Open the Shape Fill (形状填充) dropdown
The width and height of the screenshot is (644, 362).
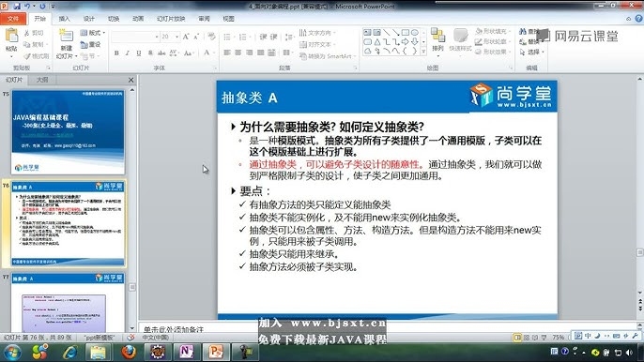[493, 31]
